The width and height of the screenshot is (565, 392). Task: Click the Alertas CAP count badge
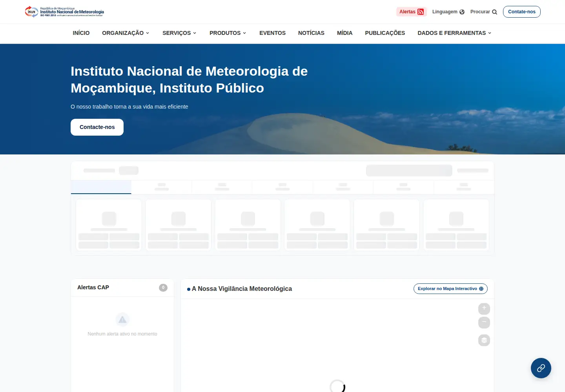163,288
